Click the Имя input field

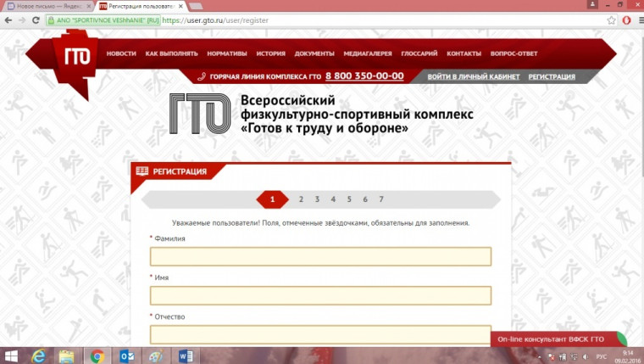tap(320, 295)
